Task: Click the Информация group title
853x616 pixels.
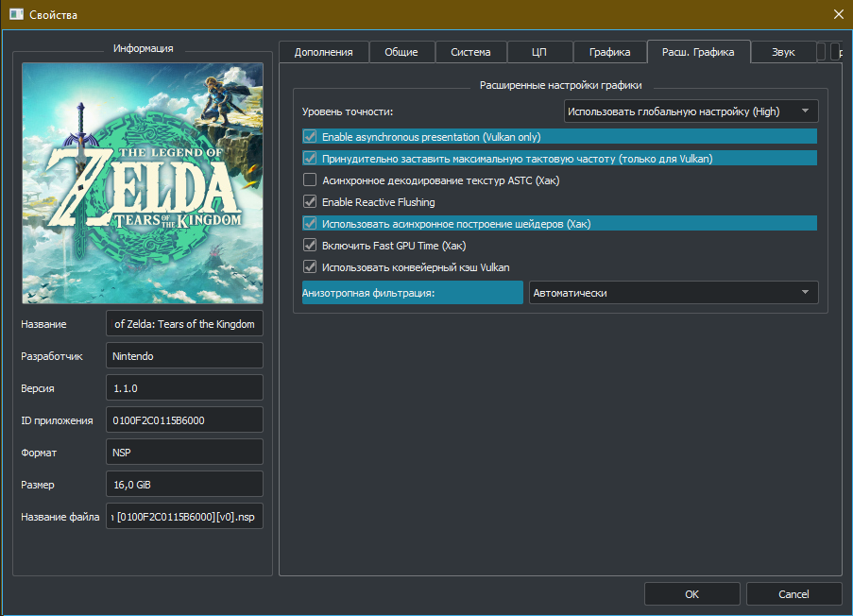Action: [x=143, y=48]
